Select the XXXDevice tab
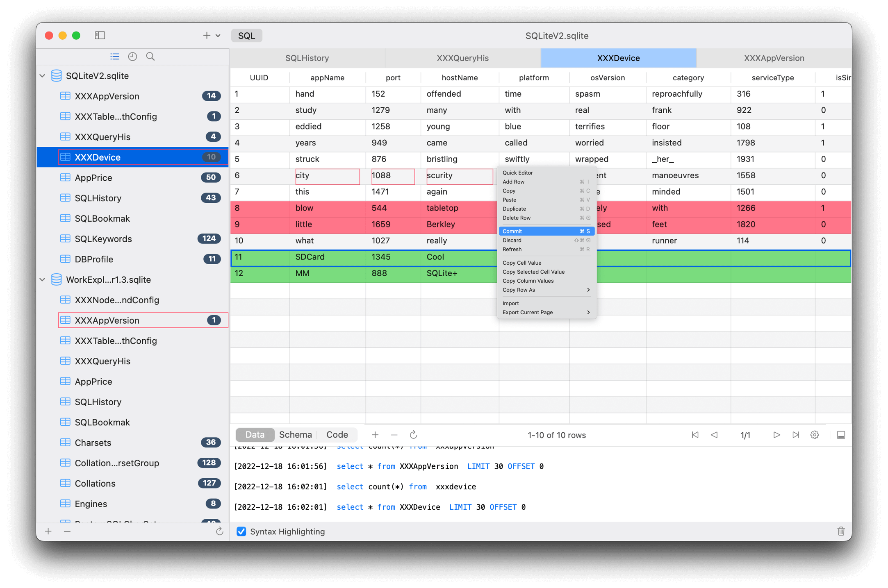888x588 pixels. point(618,58)
